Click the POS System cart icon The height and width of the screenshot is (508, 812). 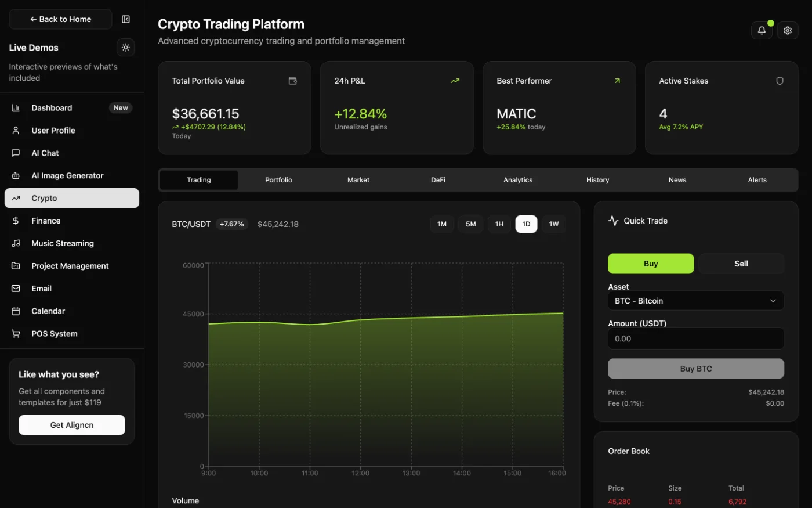pyautogui.click(x=16, y=334)
